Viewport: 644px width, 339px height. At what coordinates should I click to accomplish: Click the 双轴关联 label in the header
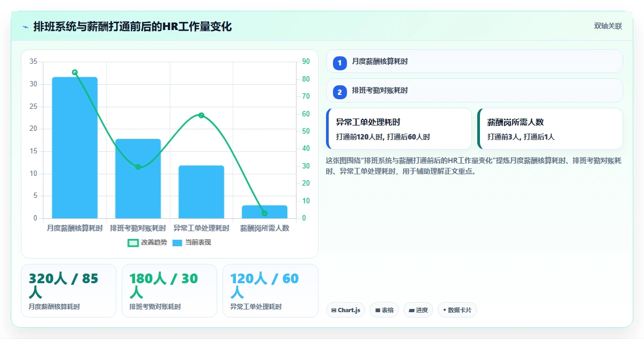pos(608,26)
